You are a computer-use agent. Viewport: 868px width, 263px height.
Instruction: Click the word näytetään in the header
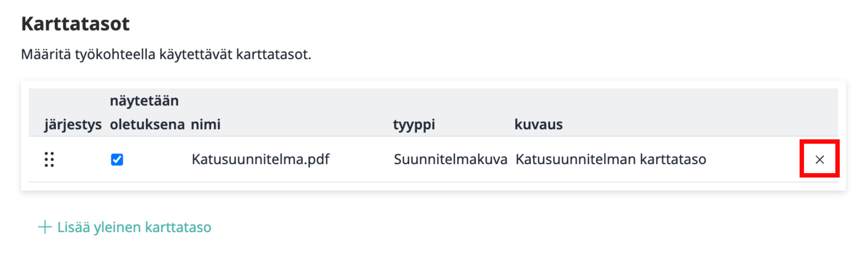144,101
